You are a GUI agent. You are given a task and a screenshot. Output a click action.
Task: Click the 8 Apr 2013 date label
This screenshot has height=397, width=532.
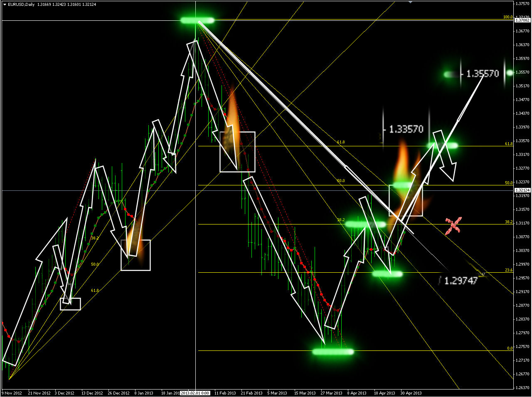tap(357, 393)
